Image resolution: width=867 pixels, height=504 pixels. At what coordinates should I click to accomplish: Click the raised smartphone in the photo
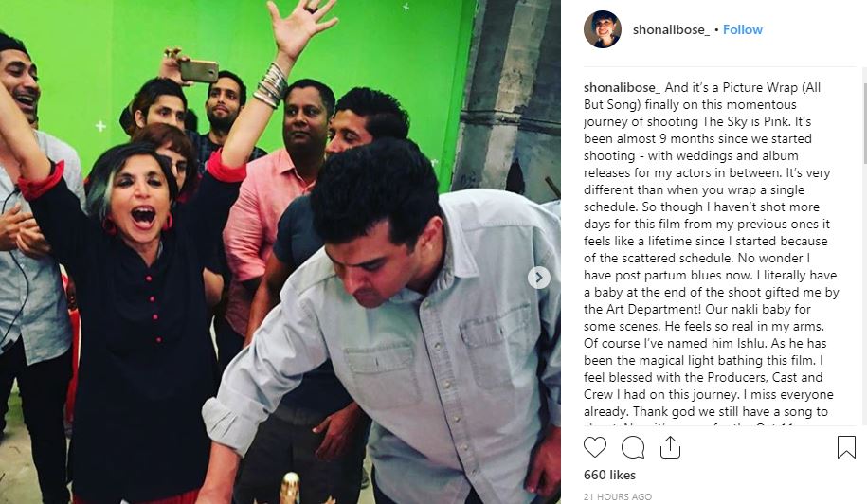(x=198, y=71)
